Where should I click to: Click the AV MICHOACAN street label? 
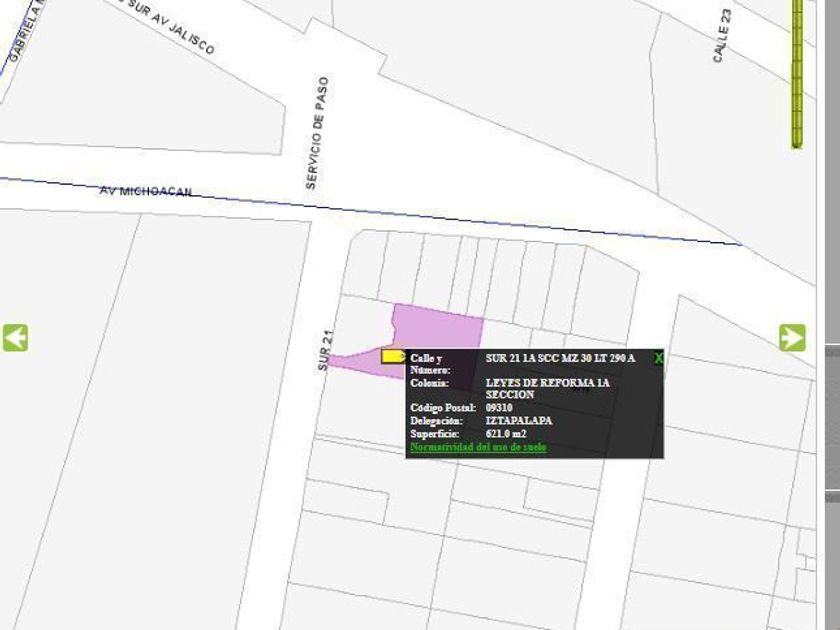tap(146, 191)
